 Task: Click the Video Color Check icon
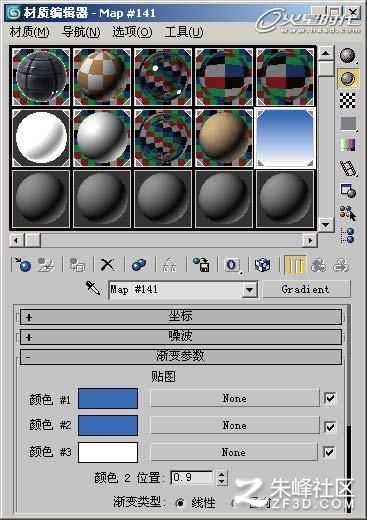click(x=348, y=145)
